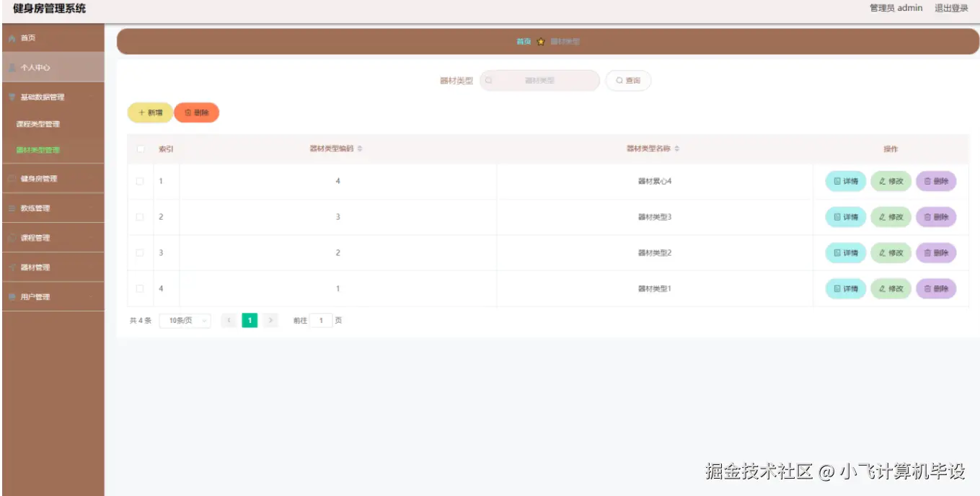Expand the 教练管理 menu arrow

coord(91,208)
